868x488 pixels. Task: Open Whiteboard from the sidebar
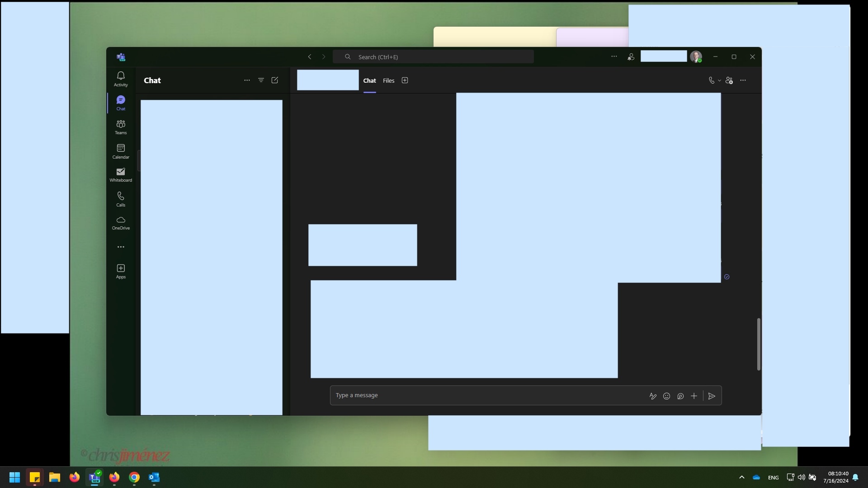121,175
